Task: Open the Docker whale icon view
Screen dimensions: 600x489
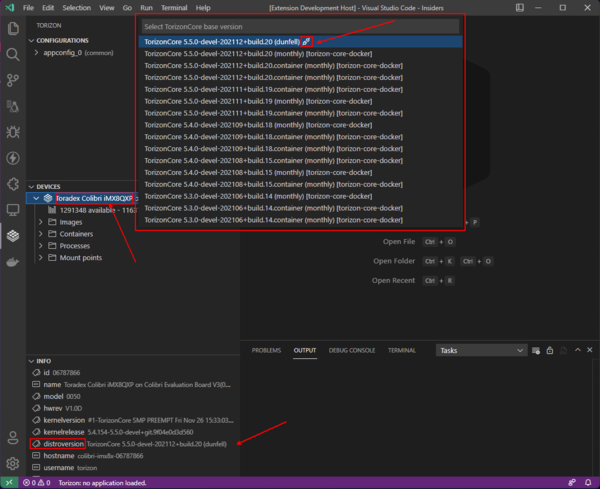Action: click(13, 262)
